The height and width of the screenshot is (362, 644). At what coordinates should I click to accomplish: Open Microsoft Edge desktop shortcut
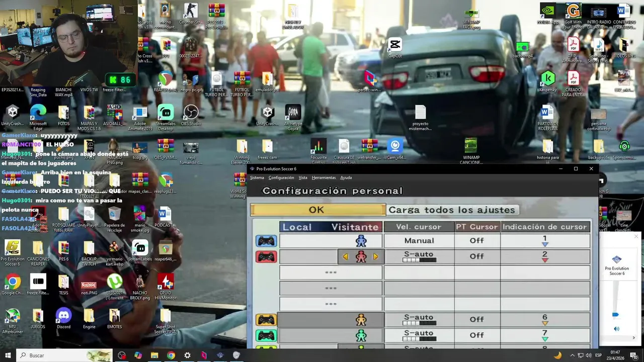[x=38, y=118]
